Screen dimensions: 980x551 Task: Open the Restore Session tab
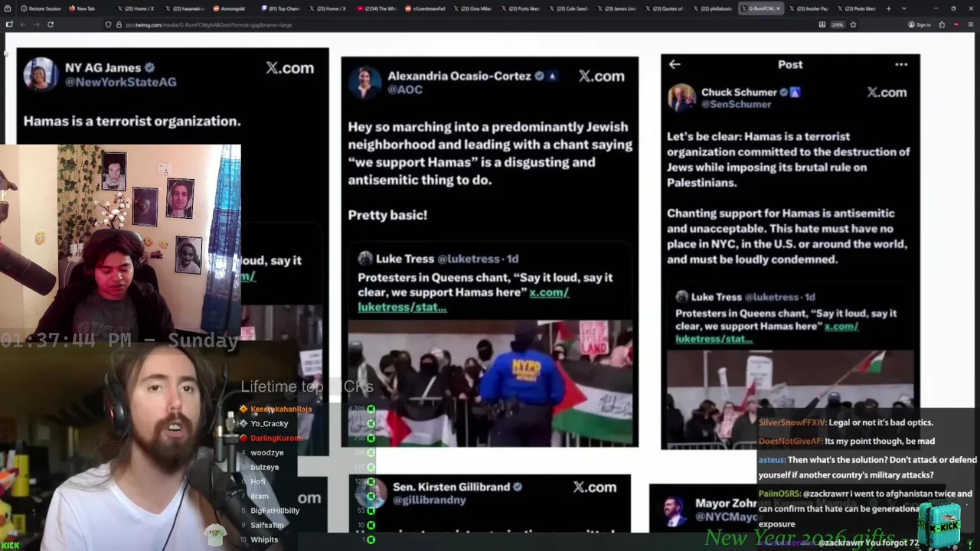click(40, 8)
